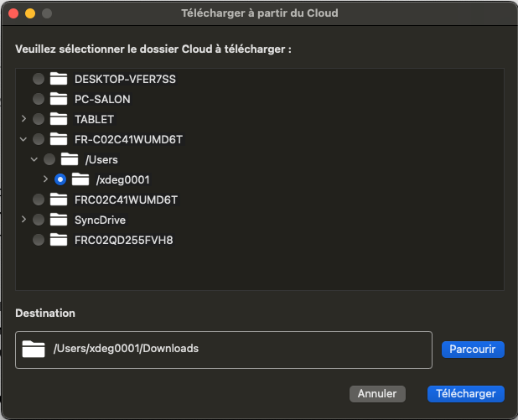Viewport: 518px width, 420px height.
Task: Click the Annuler button
Action: tap(377, 393)
